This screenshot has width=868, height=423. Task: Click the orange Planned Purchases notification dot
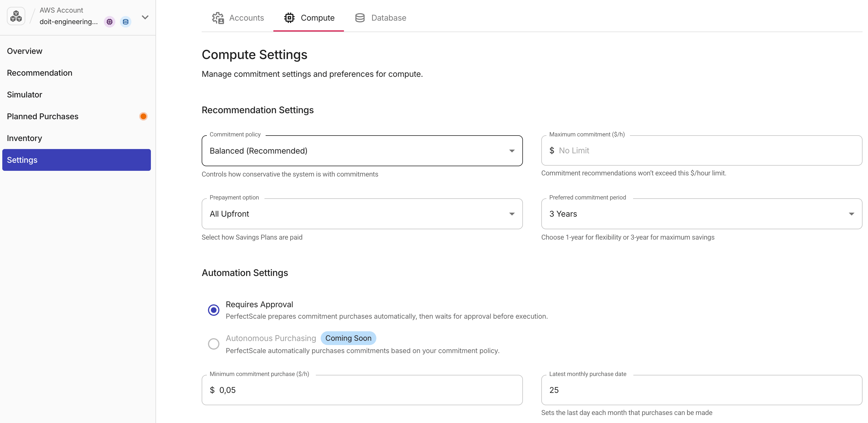pyautogui.click(x=143, y=116)
